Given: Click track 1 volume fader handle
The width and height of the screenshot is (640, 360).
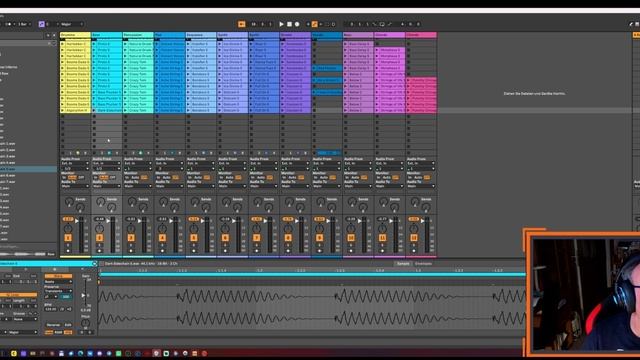Looking at the screenshot, I should coord(76,221).
